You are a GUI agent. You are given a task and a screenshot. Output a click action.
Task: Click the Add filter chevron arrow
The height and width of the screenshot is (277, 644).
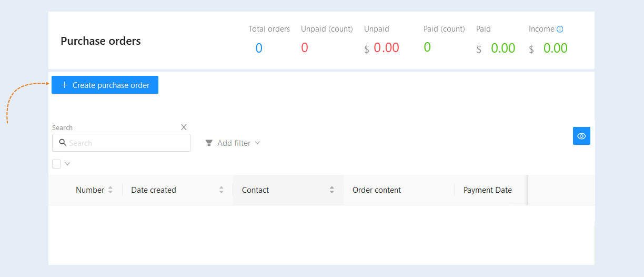(257, 143)
